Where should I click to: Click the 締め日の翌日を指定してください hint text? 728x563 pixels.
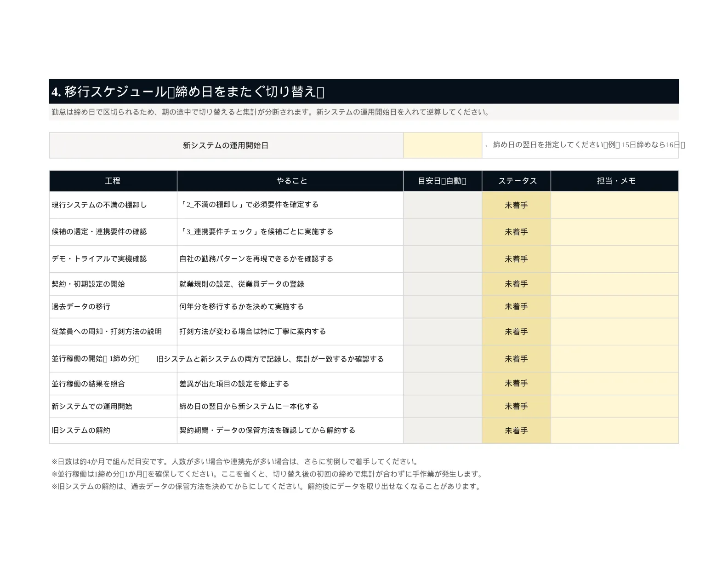pos(585,145)
